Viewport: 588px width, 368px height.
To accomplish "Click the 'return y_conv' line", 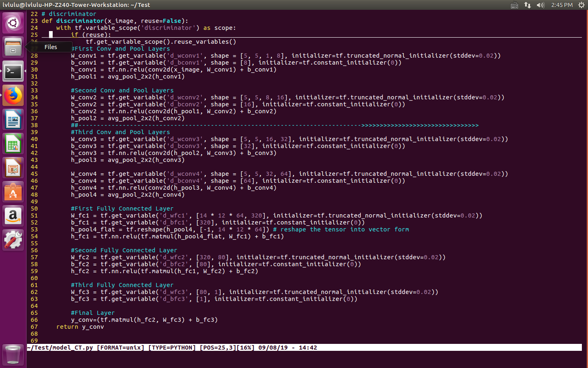I will point(80,327).
